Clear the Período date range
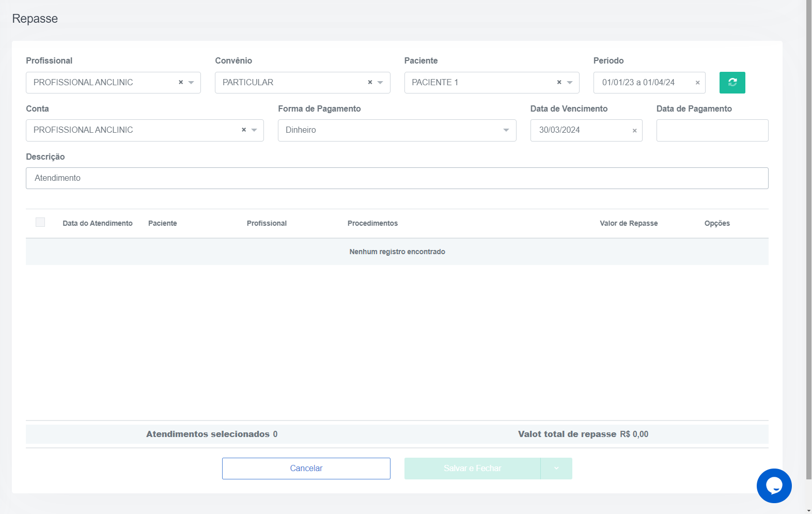The width and height of the screenshot is (812, 514). coord(697,83)
